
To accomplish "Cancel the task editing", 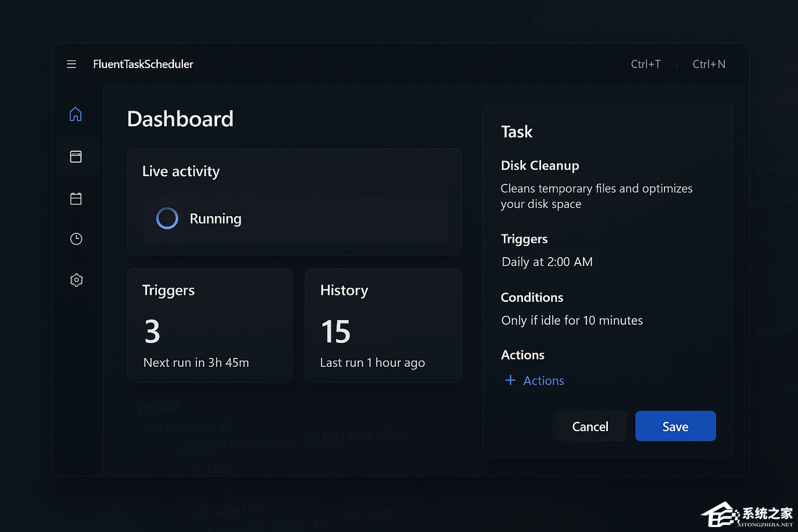I will (590, 426).
